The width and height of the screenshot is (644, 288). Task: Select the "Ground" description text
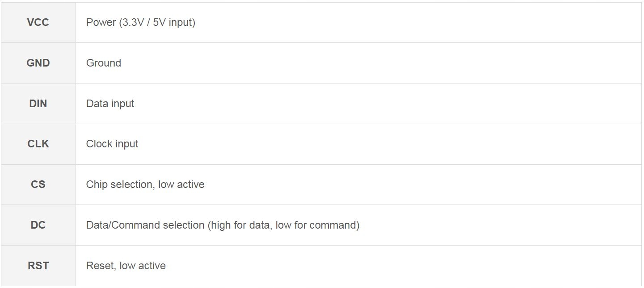click(x=104, y=63)
